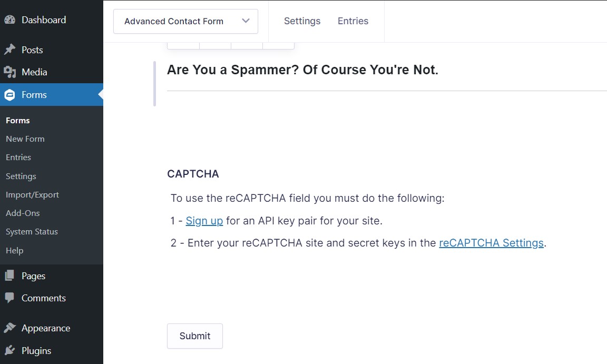Image resolution: width=607 pixels, height=364 pixels.
Task: Select the Posts pin icon
Action: [x=9, y=50]
